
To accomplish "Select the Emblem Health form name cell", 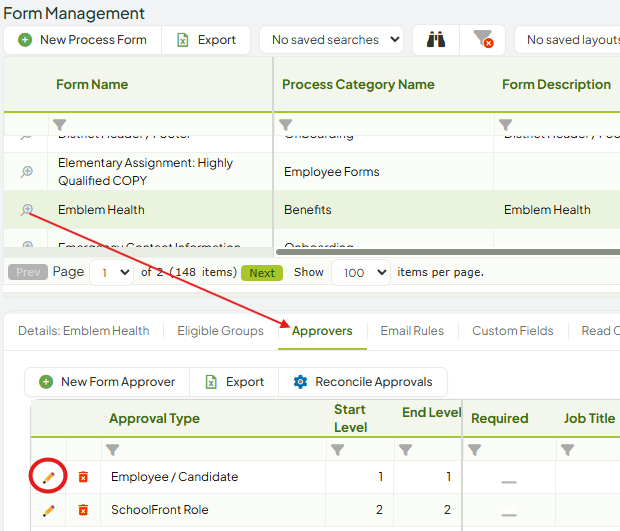I will click(160, 210).
